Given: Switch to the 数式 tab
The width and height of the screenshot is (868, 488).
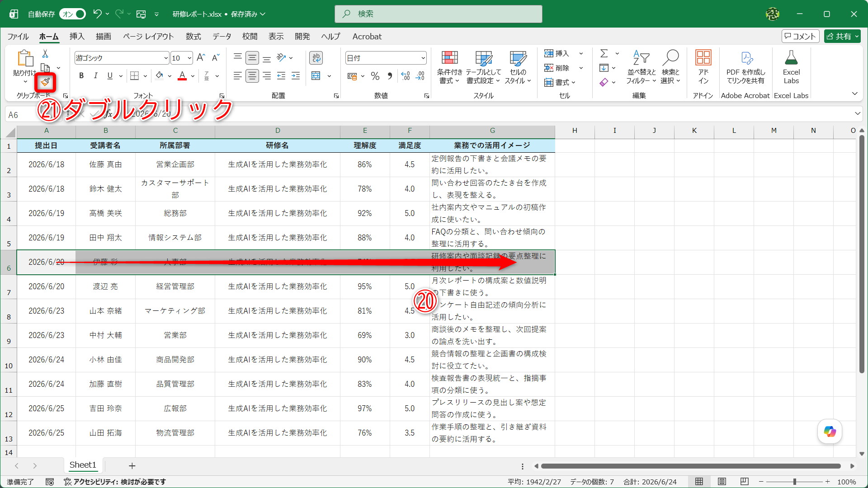Looking at the screenshot, I should point(193,37).
